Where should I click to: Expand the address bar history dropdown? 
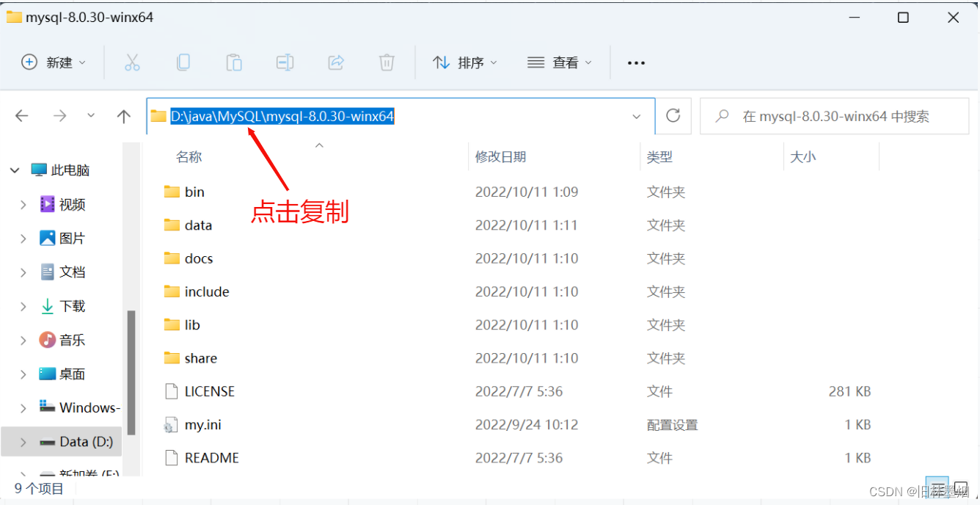[x=636, y=116]
